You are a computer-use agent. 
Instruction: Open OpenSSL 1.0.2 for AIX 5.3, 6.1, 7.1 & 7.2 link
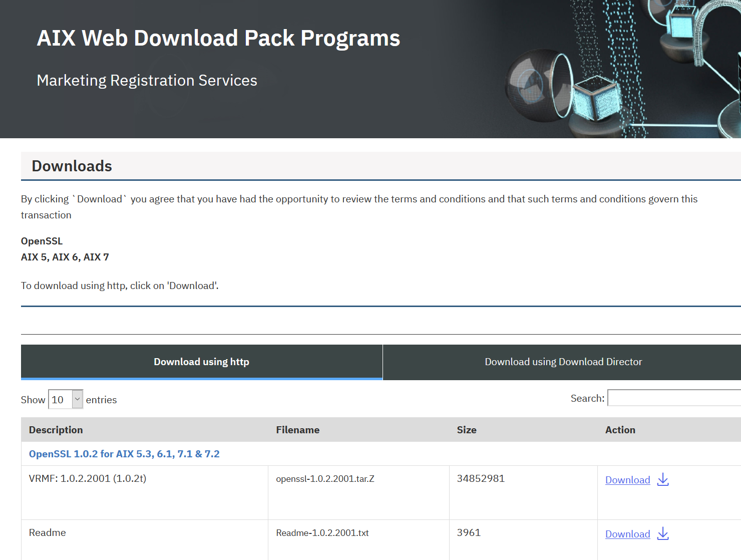(124, 454)
